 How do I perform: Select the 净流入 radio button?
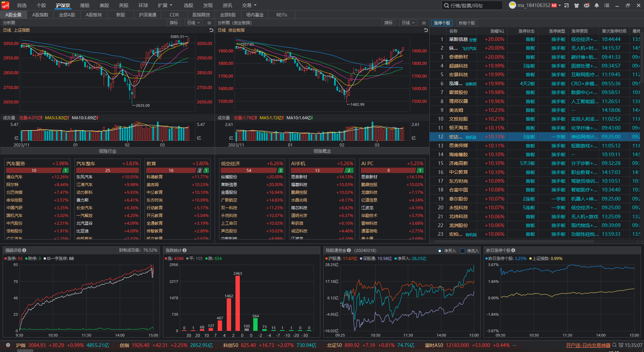click(x=463, y=251)
